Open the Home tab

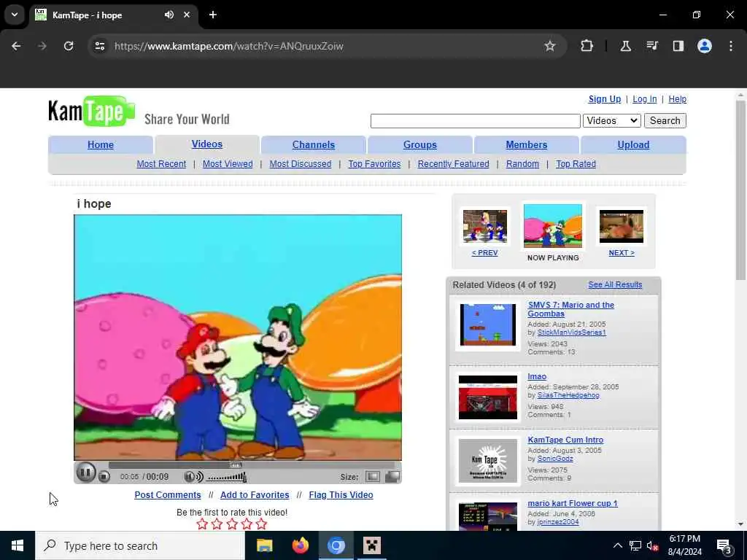pyautogui.click(x=101, y=145)
